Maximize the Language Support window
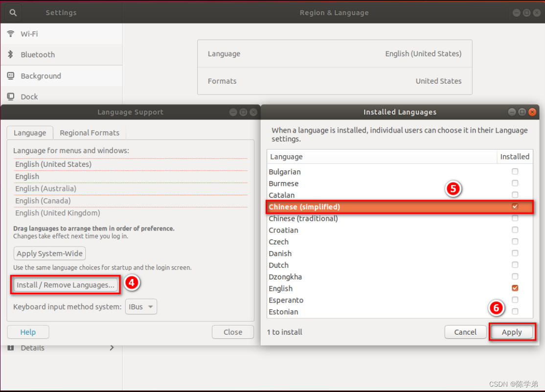The height and width of the screenshot is (392, 545). 243,112
